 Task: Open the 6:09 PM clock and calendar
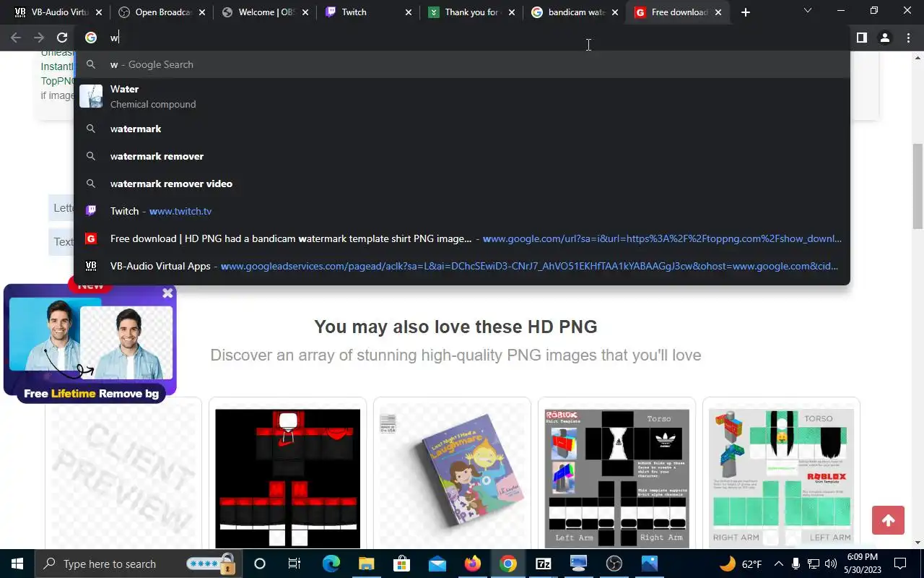(x=862, y=564)
